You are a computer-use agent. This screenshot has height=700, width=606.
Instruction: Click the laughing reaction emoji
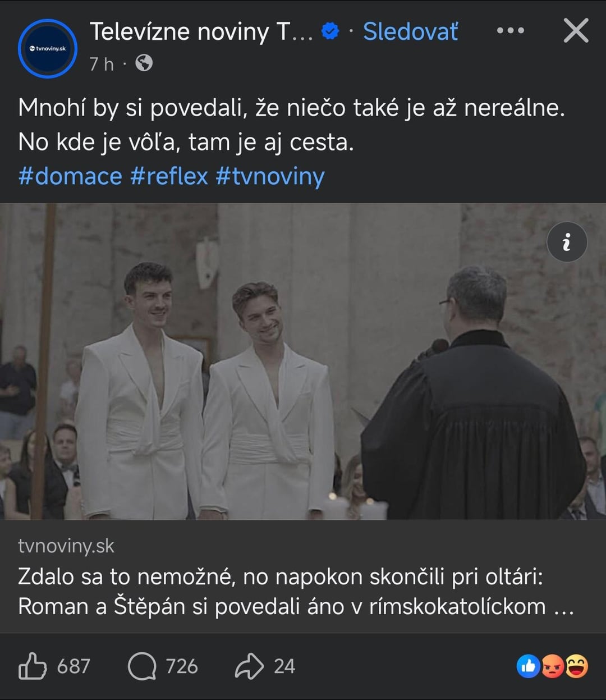pos(576,666)
